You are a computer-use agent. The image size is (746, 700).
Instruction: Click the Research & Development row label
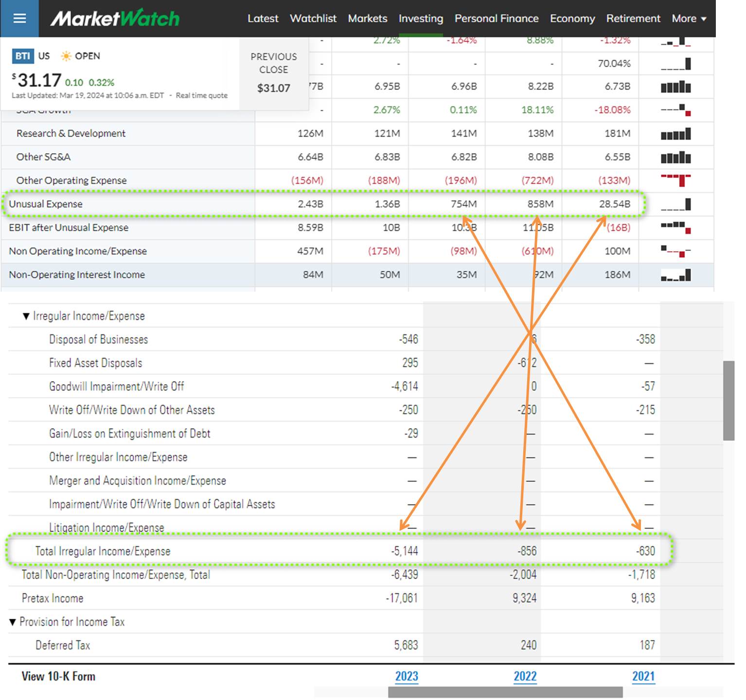pos(71,133)
